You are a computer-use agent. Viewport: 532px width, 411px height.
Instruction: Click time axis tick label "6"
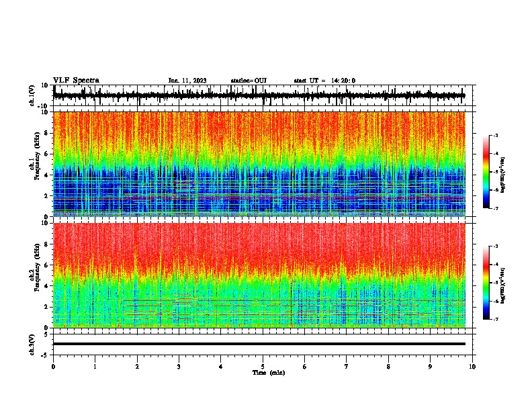click(305, 367)
